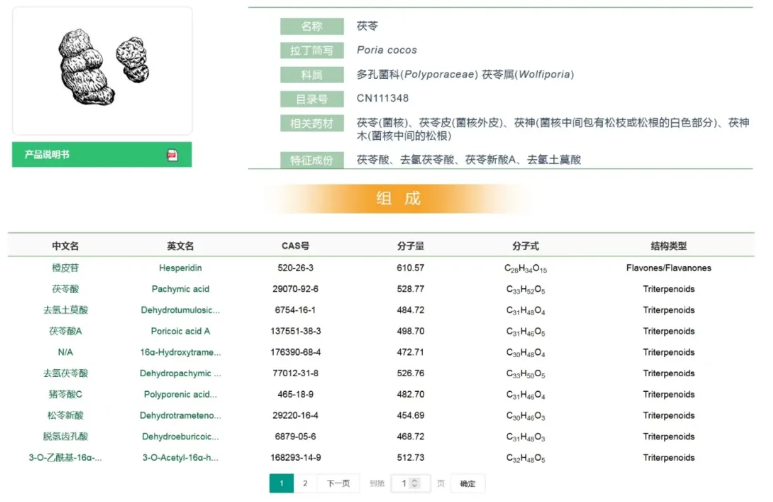Click the 中文名 column header
Image resolution: width=773 pixels, height=502 pixels.
pyautogui.click(x=65, y=246)
